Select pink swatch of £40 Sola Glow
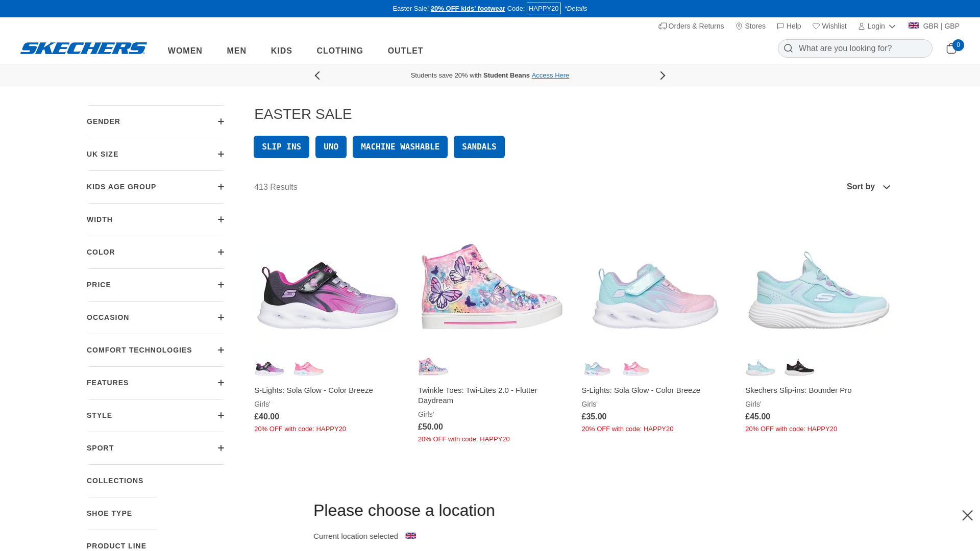The image size is (980, 551). click(x=308, y=368)
